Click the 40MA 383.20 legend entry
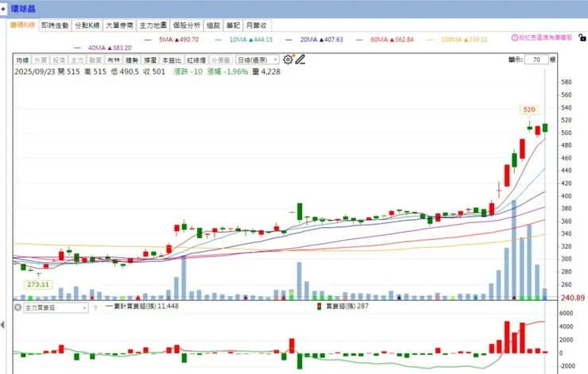Viewport: 588px width, 374px height. tap(103, 48)
